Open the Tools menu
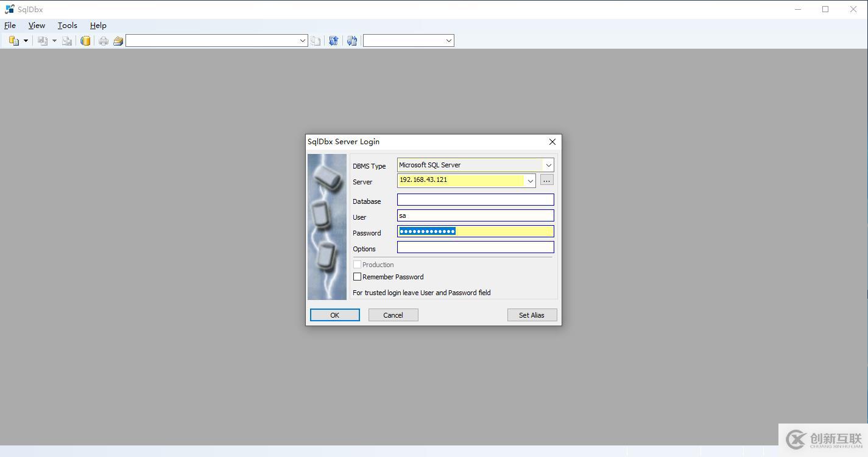Image resolution: width=868 pixels, height=457 pixels. tap(67, 26)
